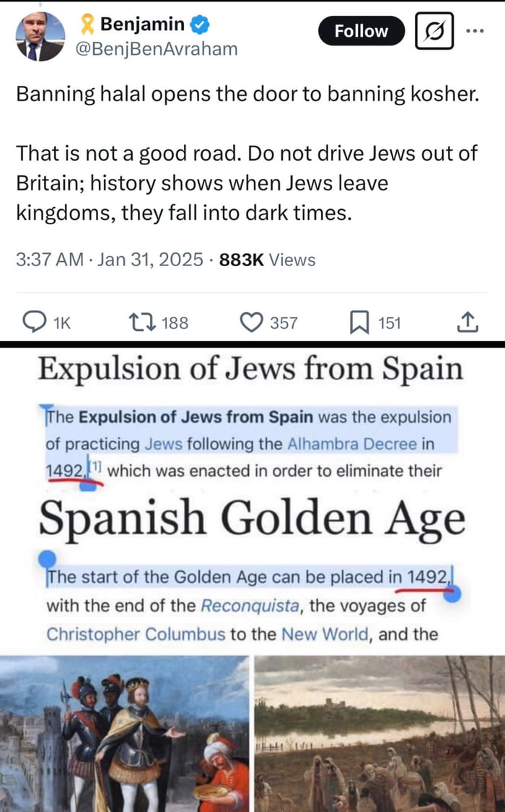This screenshot has width=505, height=812.
Task: Open the three-dot more options menu
Action: pyautogui.click(x=475, y=31)
